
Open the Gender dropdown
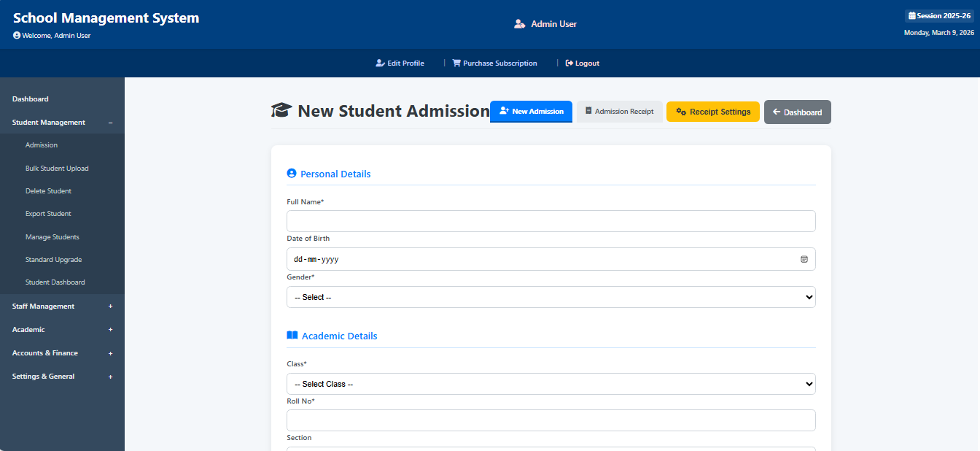tap(551, 297)
